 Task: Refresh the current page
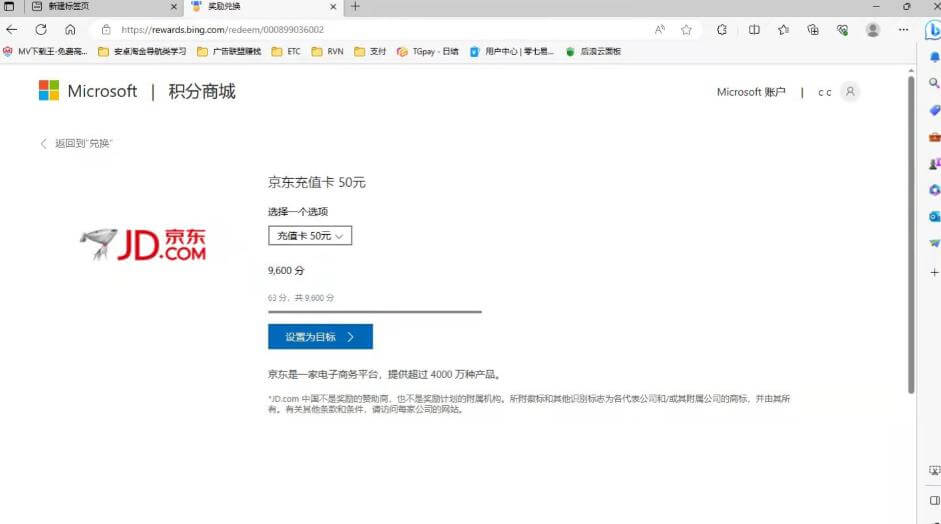coord(41,29)
